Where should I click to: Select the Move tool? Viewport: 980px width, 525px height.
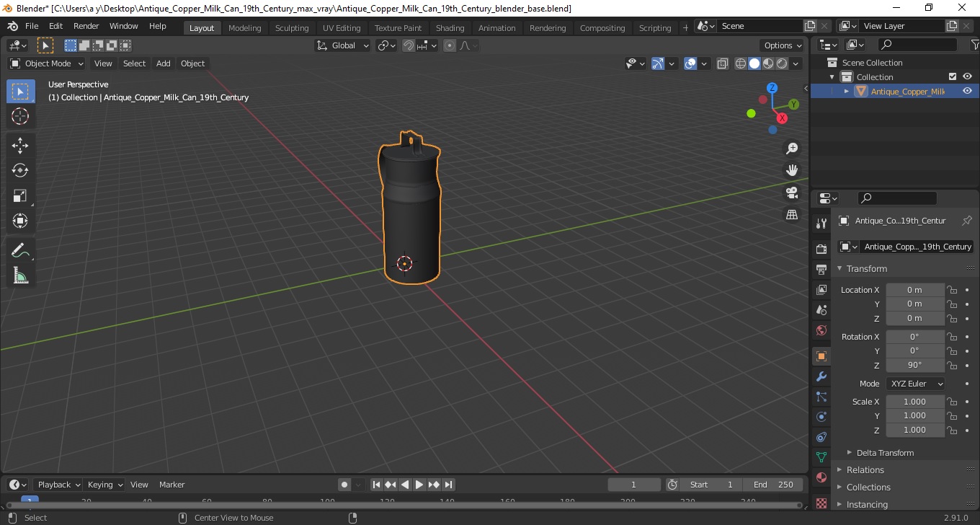coord(20,146)
